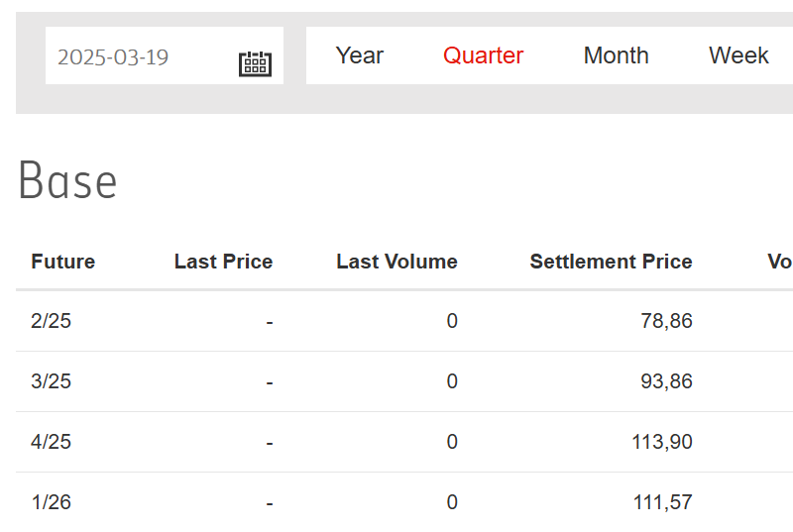The width and height of the screenshot is (793, 532).
Task: Open the Week tab
Action: pos(738,55)
